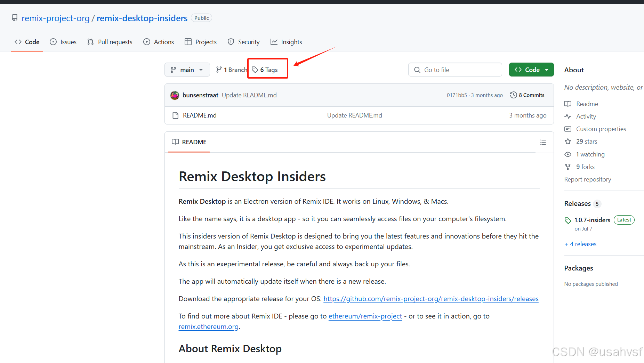Image resolution: width=644 pixels, height=363 pixels.
Task: Click the star icon next to 29 stars
Action: tap(568, 142)
